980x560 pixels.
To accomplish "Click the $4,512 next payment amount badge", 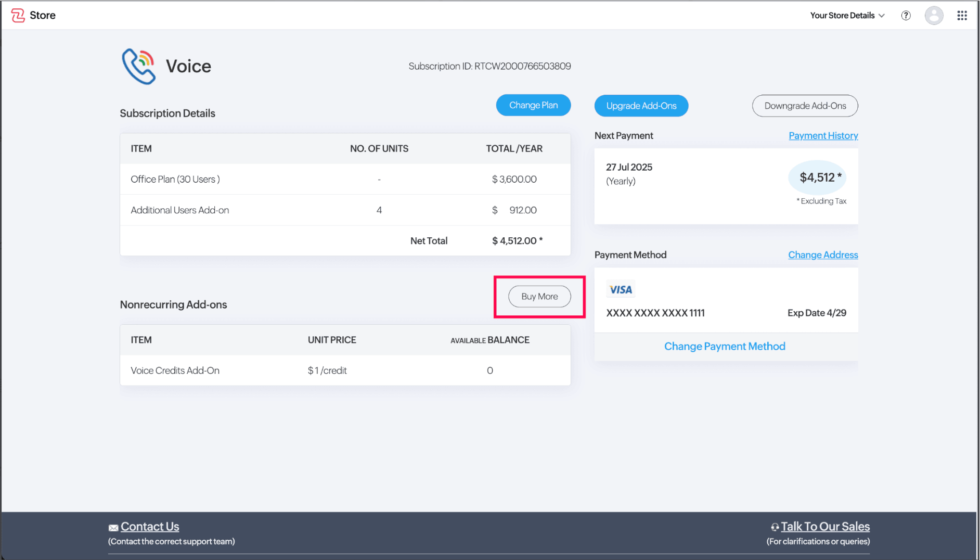I will pyautogui.click(x=817, y=177).
